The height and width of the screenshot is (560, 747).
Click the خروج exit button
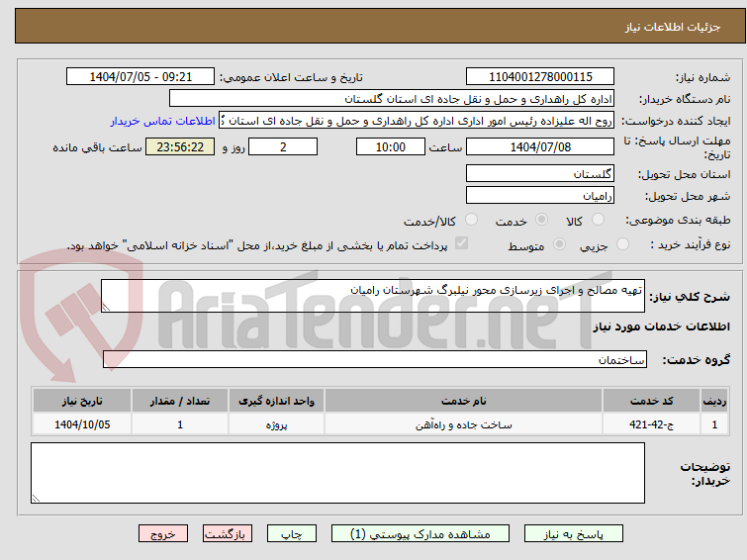[x=163, y=534]
